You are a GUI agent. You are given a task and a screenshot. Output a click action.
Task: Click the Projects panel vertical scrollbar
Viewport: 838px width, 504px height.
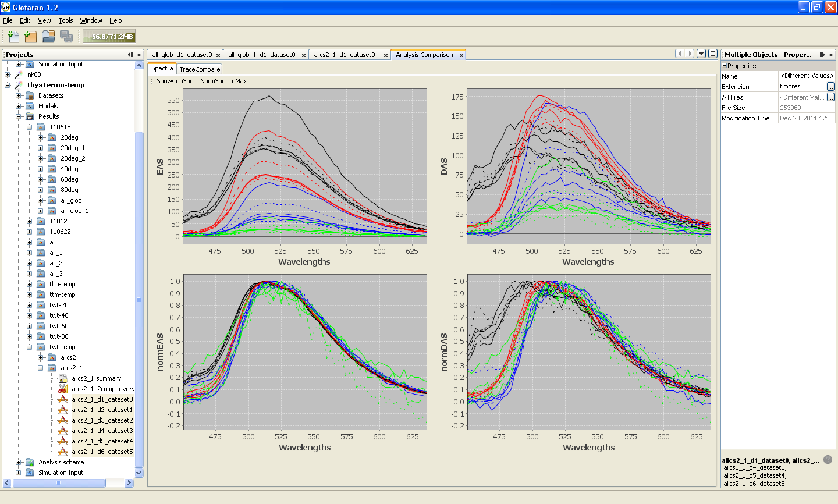[139, 299]
